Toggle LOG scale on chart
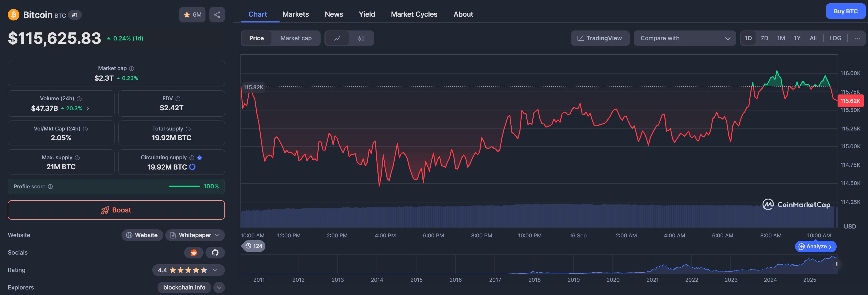Screen dimensions: 868x295 (x=835, y=39)
